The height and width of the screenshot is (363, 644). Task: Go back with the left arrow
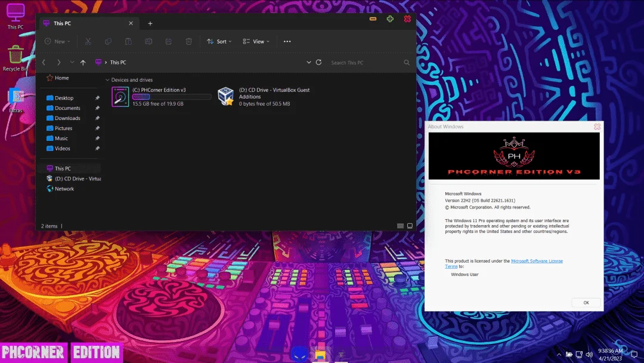click(x=44, y=63)
